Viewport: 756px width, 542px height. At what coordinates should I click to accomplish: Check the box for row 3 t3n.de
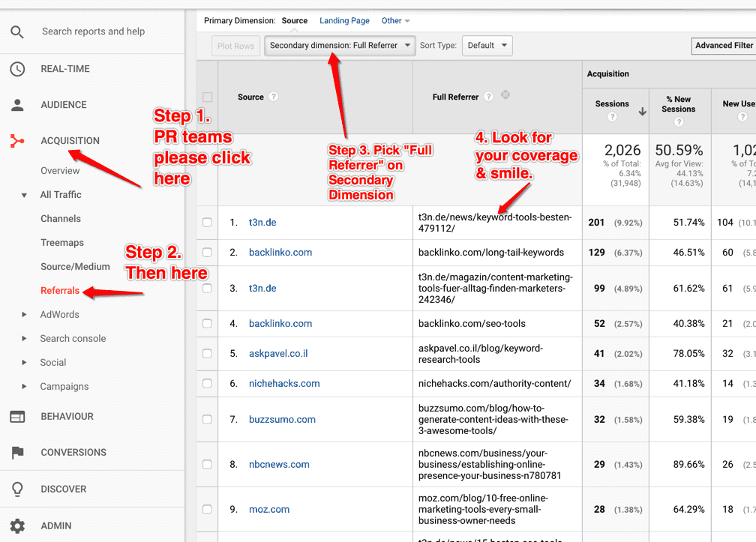click(207, 288)
